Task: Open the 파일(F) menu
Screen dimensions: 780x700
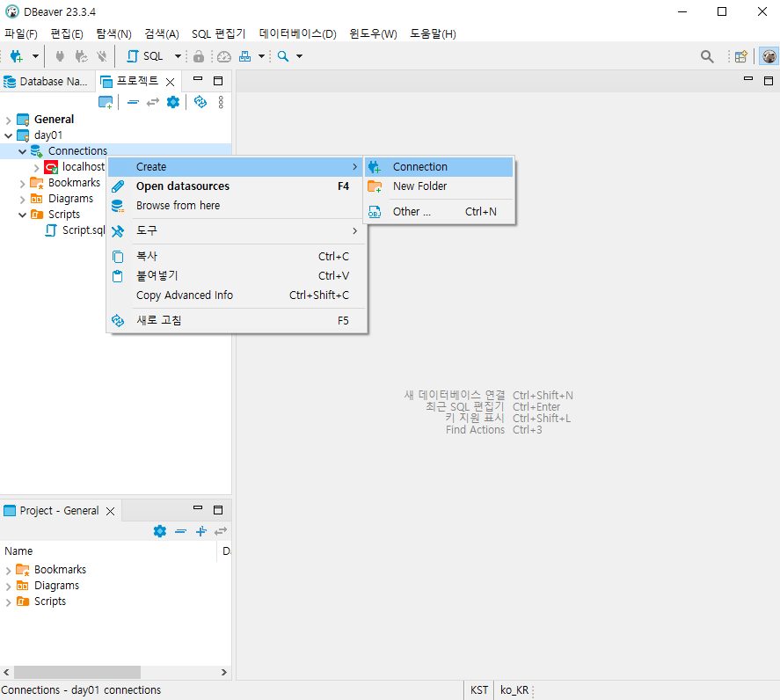Action: click(x=21, y=33)
